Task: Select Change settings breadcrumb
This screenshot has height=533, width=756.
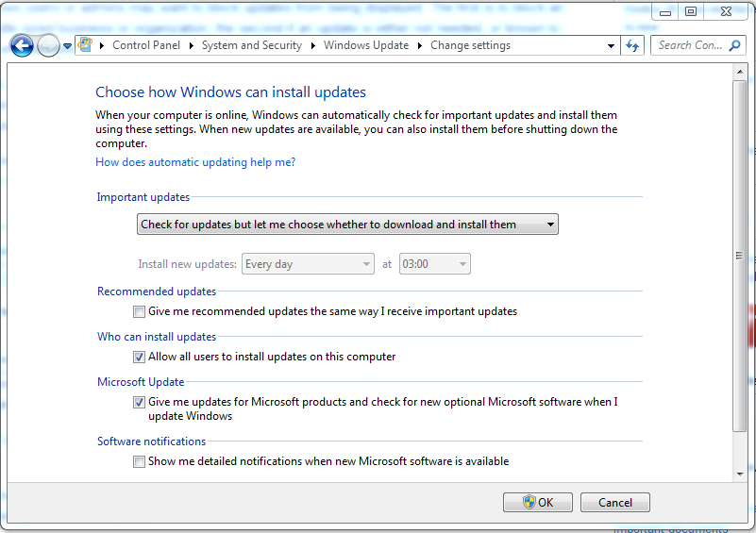Action: click(470, 45)
